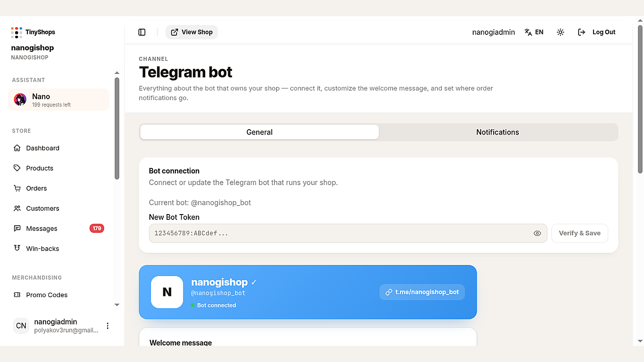Show bot token with eye icon

point(538,233)
